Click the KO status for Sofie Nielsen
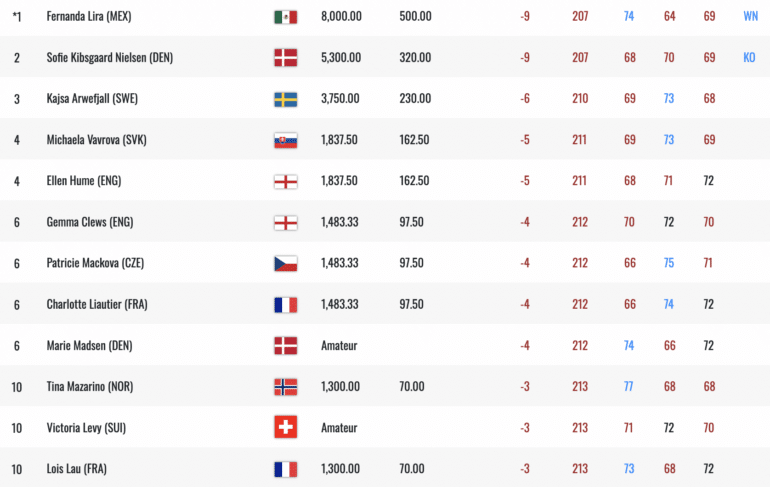Screen dimensions: 770x487 click(x=749, y=57)
